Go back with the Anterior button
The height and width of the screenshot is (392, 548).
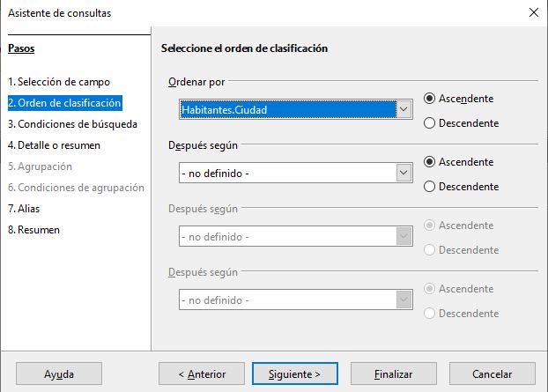tap(202, 374)
